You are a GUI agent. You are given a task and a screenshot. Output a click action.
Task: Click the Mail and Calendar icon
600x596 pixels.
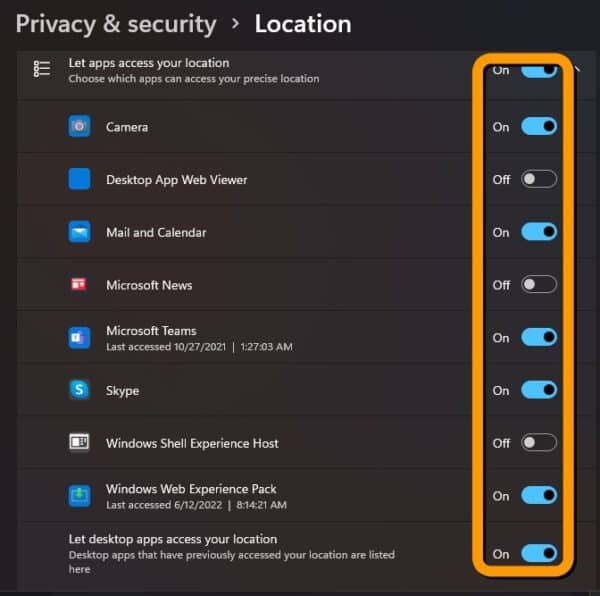click(x=79, y=232)
